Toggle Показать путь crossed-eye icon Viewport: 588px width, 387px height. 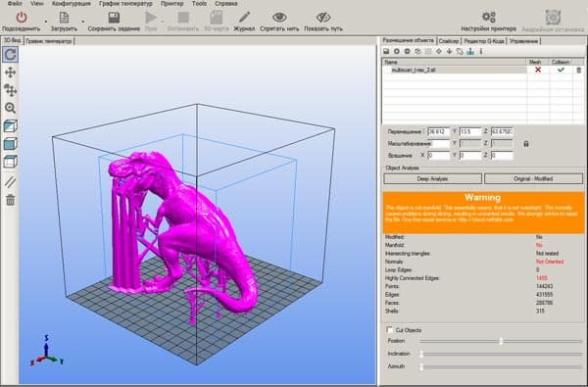pyautogui.click(x=322, y=18)
